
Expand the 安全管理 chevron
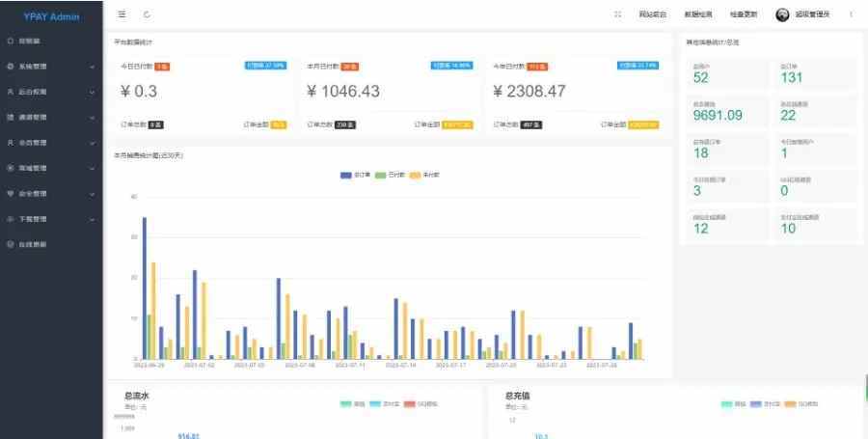coord(92,194)
